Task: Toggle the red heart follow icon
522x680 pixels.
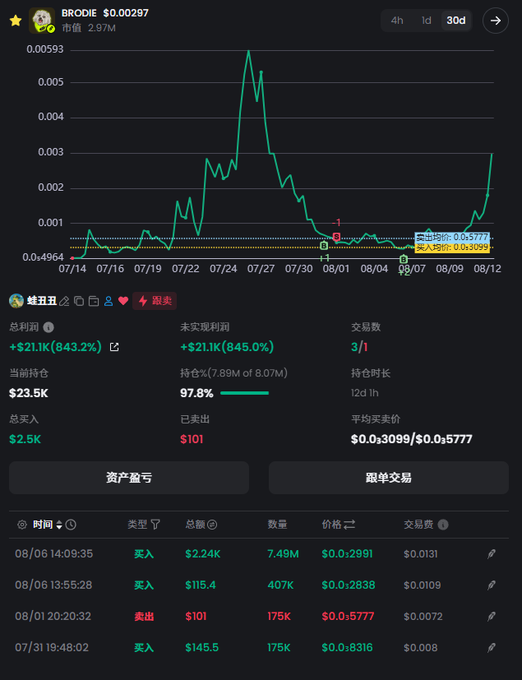Action: click(124, 301)
